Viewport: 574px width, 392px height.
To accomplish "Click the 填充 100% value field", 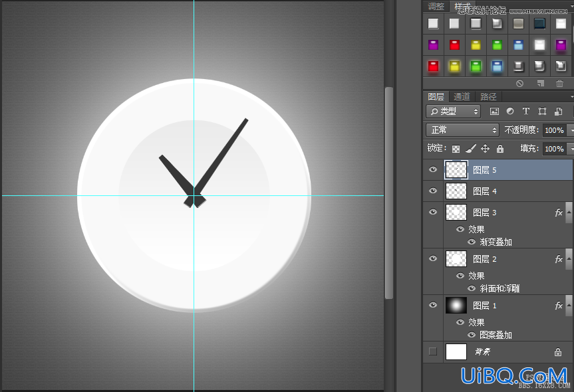I will pyautogui.click(x=554, y=149).
